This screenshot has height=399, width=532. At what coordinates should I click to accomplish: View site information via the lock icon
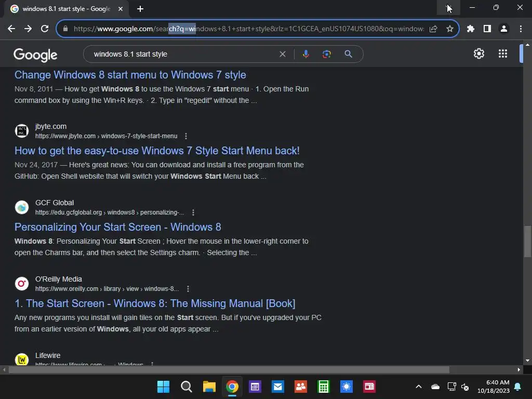tap(65, 29)
